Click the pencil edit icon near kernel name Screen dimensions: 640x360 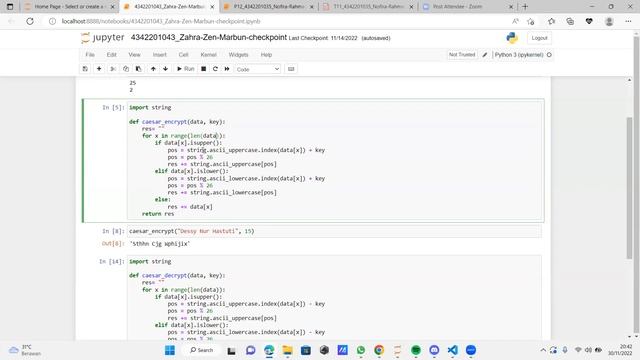484,55
